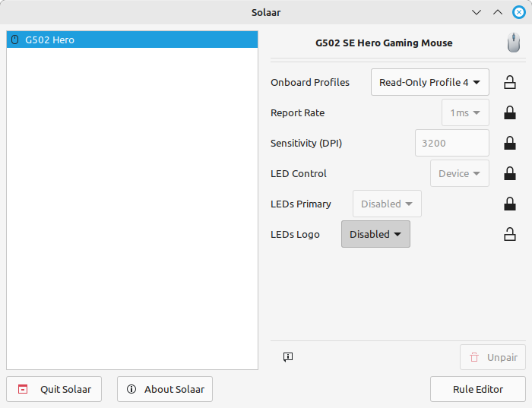Click the Sensitivity DPI value field
Viewport: 532px width, 408px height.
point(451,143)
